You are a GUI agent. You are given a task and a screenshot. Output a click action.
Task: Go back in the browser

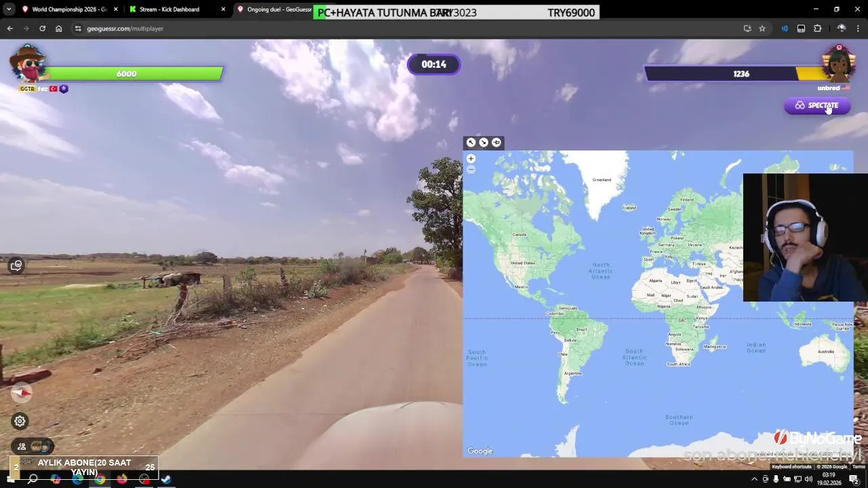9,28
